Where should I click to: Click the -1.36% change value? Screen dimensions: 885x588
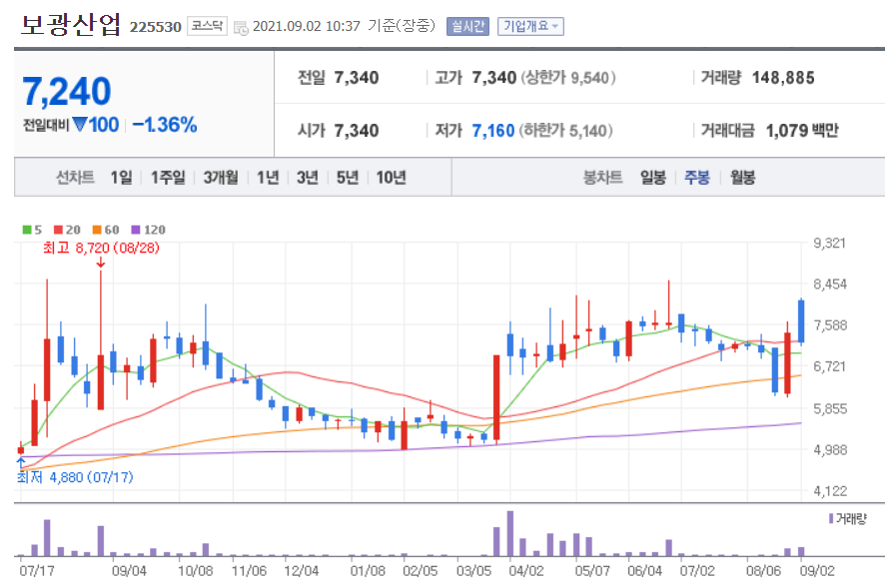tap(165, 125)
